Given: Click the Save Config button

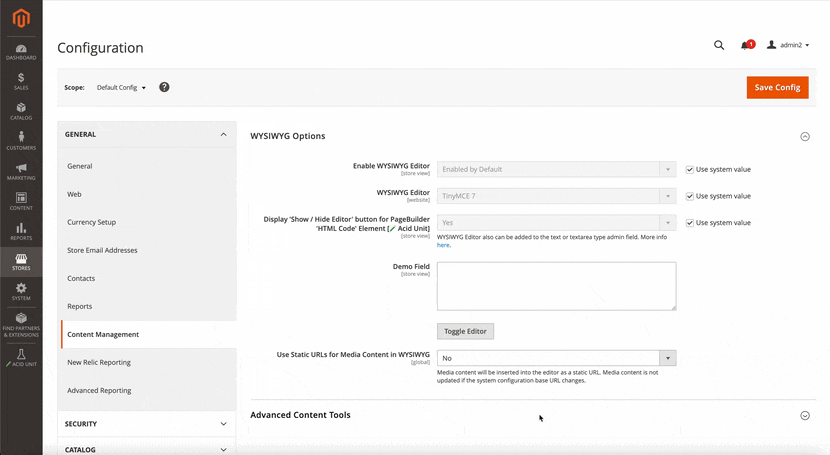Looking at the screenshot, I should pyautogui.click(x=777, y=87).
